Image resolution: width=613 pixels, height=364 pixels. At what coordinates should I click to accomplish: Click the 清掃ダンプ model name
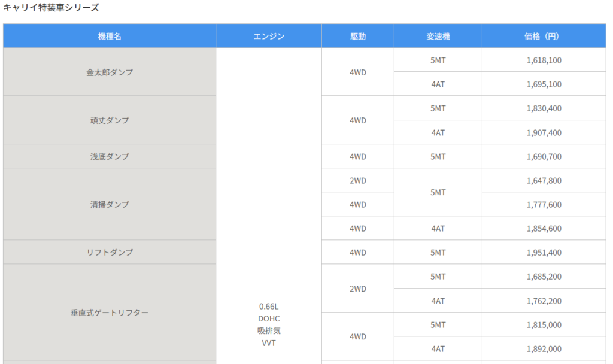tap(110, 204)
